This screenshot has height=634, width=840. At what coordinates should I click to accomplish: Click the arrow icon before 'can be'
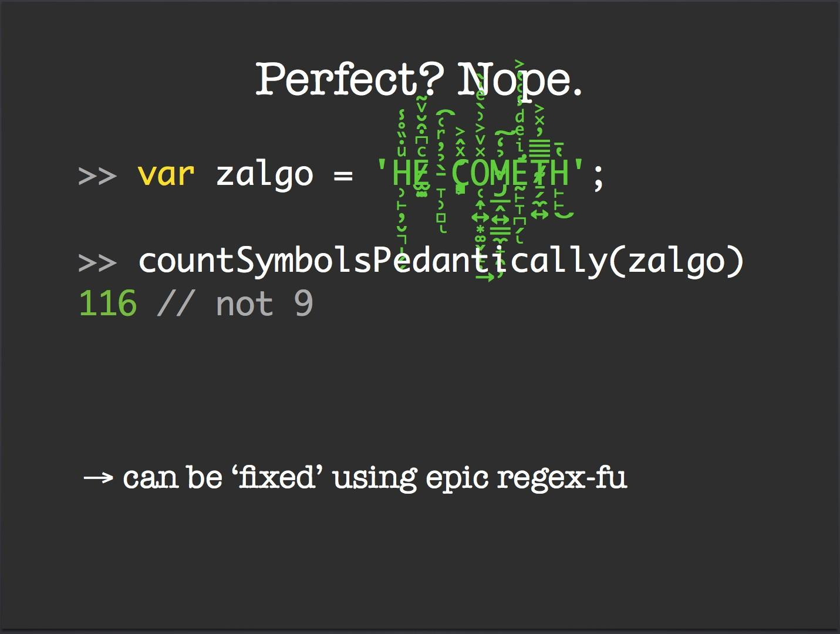(98, 478)
